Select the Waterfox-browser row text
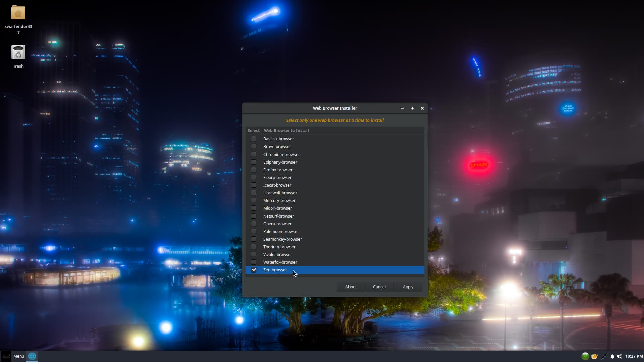 [280, 262]
